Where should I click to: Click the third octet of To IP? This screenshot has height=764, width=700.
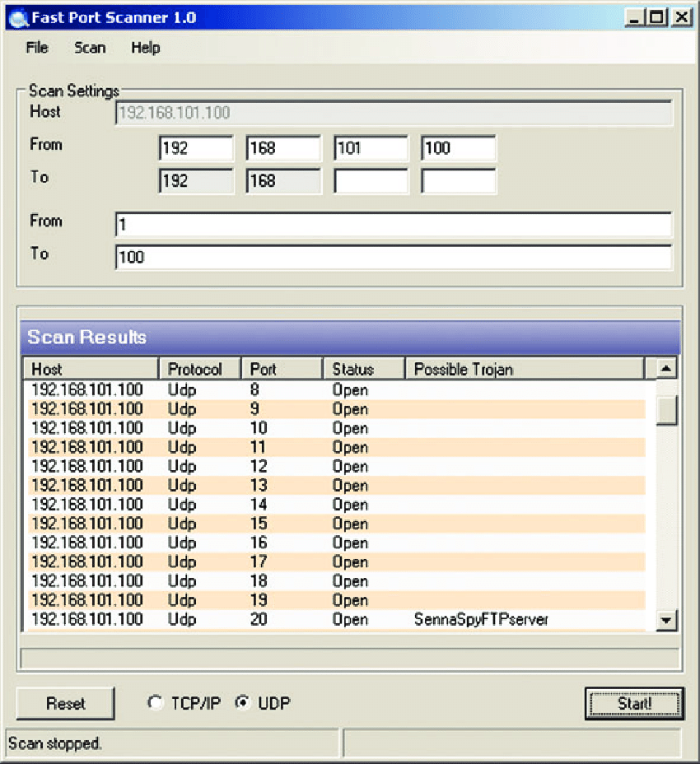[371, 181]
